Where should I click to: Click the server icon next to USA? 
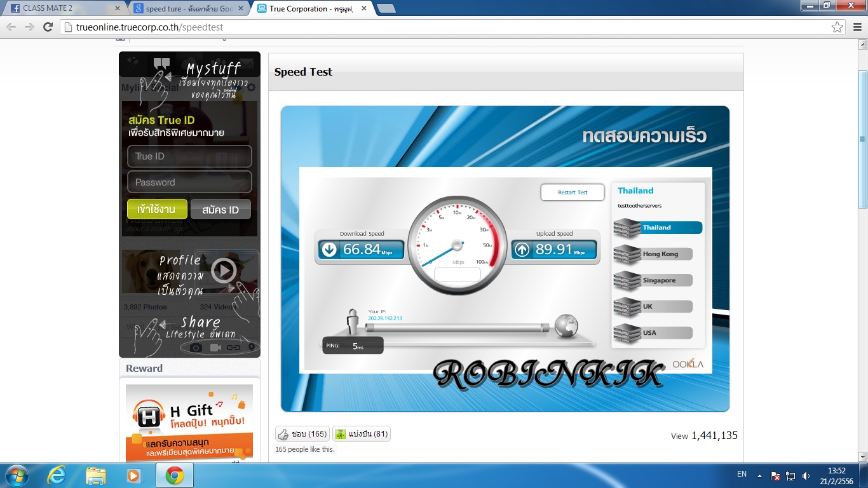(x=627, y=333)
